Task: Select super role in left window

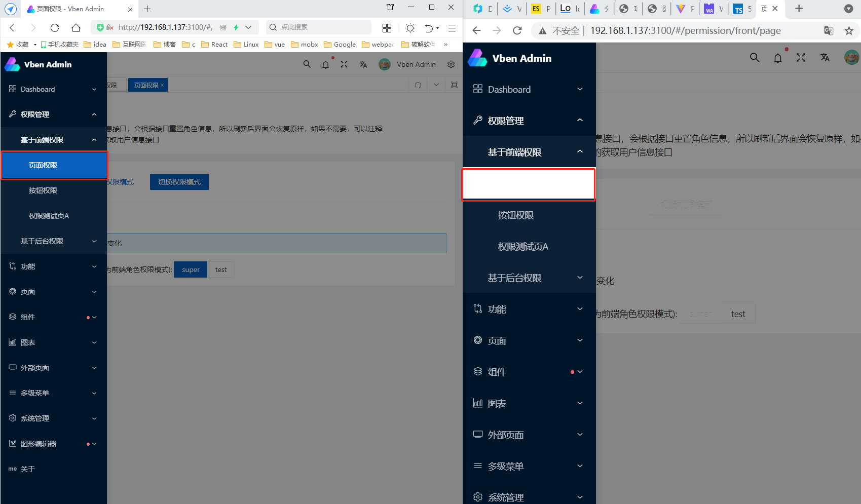Action: pyautogui.click(x=191, y=269)
